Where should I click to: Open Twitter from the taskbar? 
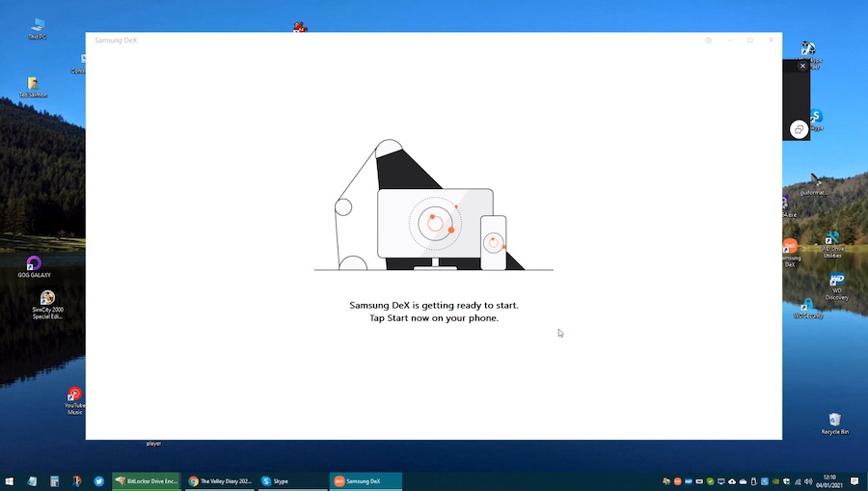coord(98,481)
